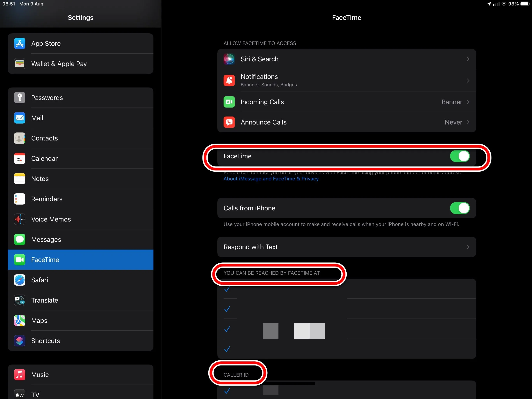Tap the Translate app icon
The image size is (532, 399).
[x=19, y=300]
